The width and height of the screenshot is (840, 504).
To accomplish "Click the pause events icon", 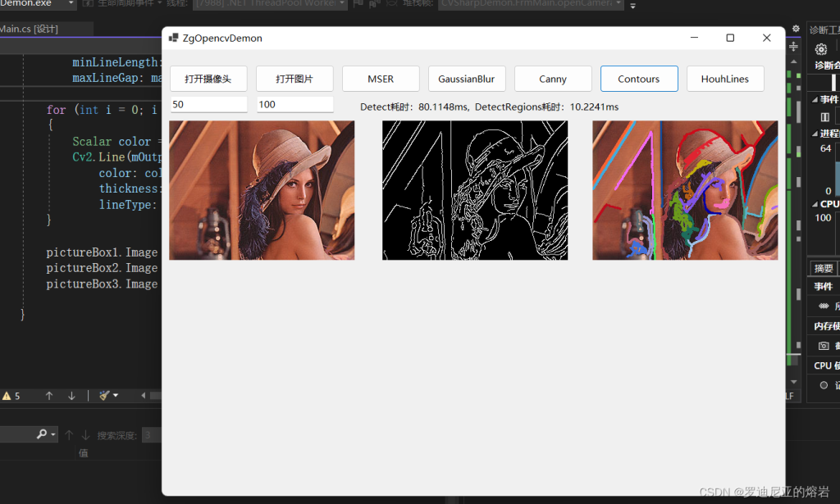I will point(825,116).
